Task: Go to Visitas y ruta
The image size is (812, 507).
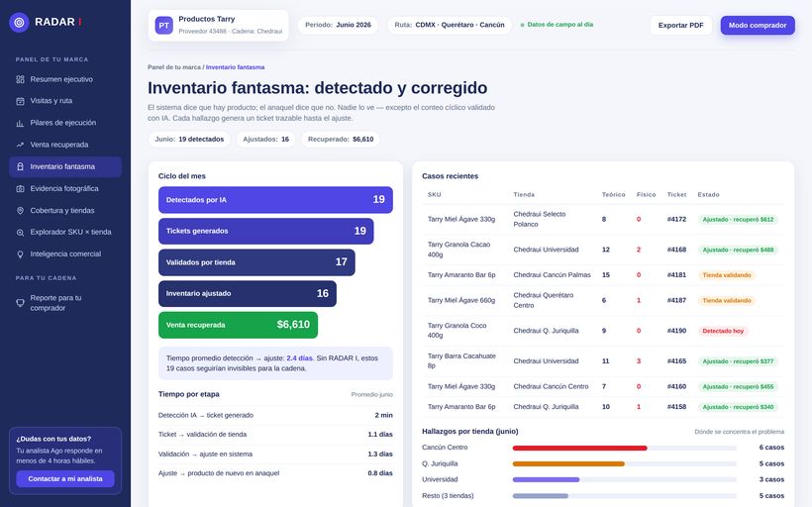Action: [x=65, y=101]
